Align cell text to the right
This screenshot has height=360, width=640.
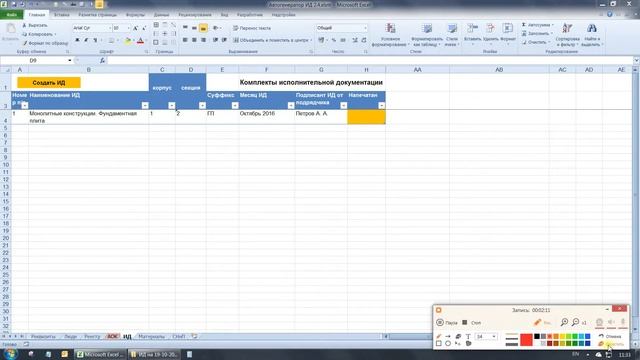click(x=203, y=40)
